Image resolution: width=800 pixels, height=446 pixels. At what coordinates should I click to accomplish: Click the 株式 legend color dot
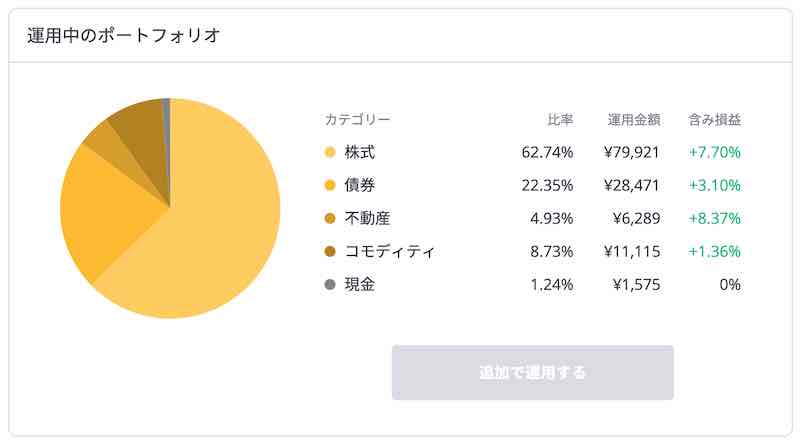(x=330, y=152)
